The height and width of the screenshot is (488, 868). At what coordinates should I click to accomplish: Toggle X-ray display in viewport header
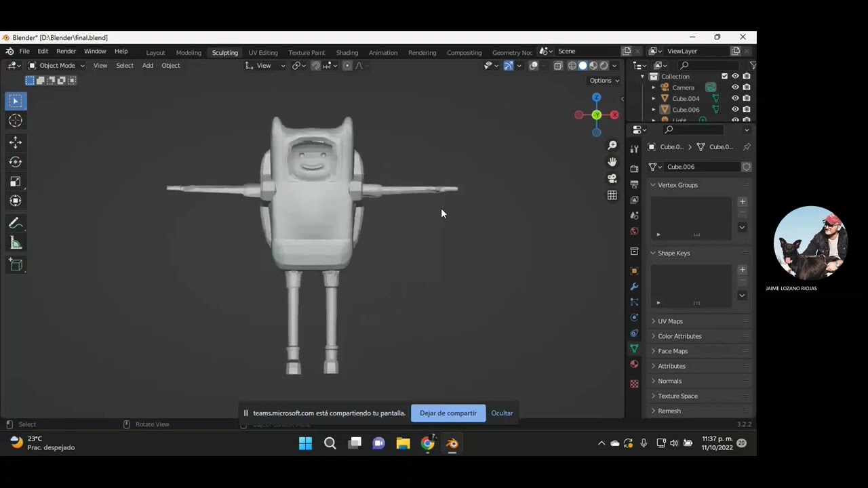pyautogui.click(x=558, y=66)
